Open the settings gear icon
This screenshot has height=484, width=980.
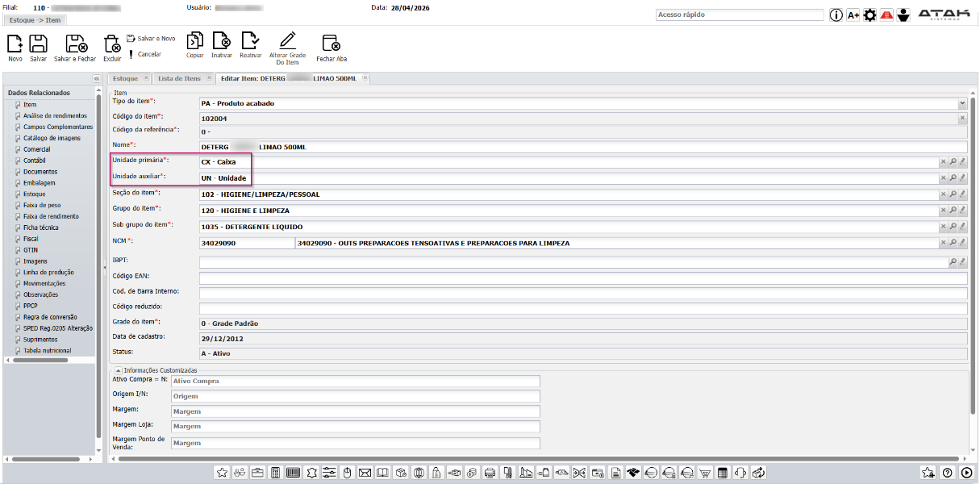pyautogui.click(x=869, y=15)
